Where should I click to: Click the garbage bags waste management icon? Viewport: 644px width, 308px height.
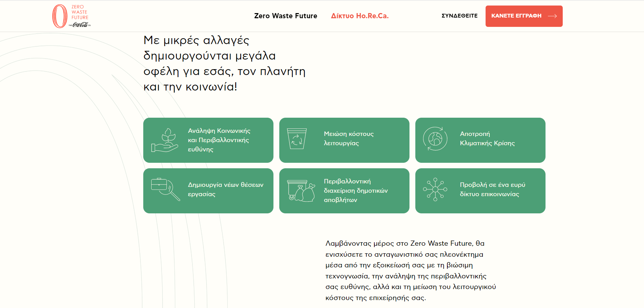tap(301, 191)
